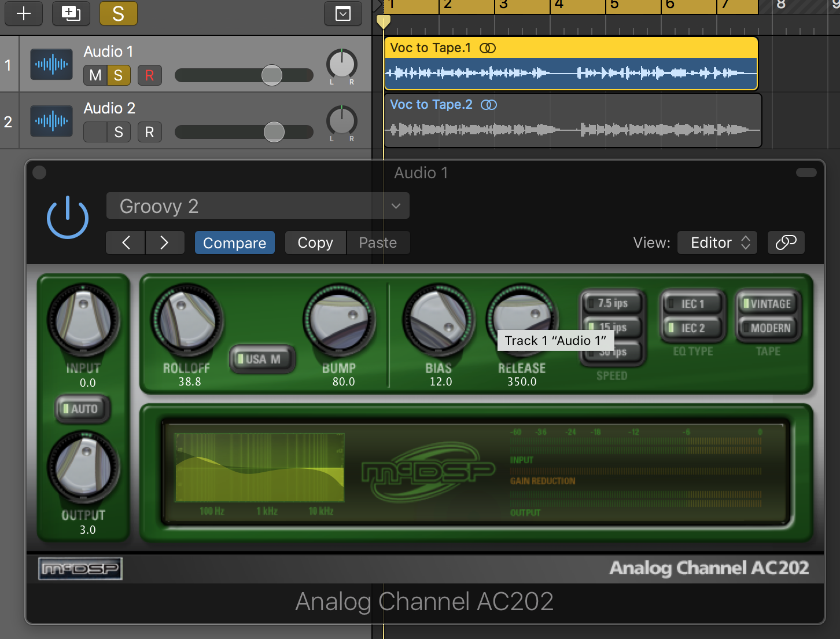Click the link chain icon button
Image resolution: width=840 pixels, height=639 pixels.
786,243
